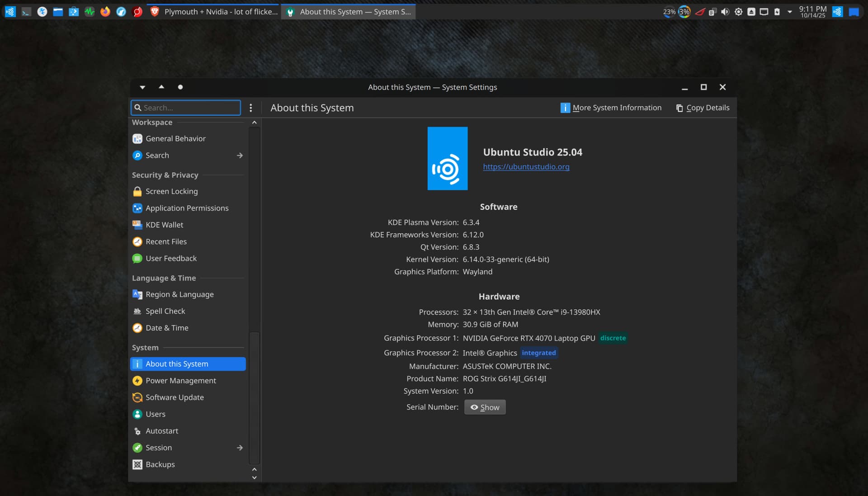Open Screen Locking settings
Image resolution: width=868 pixels, height=496 pixels.
(171, 191)
